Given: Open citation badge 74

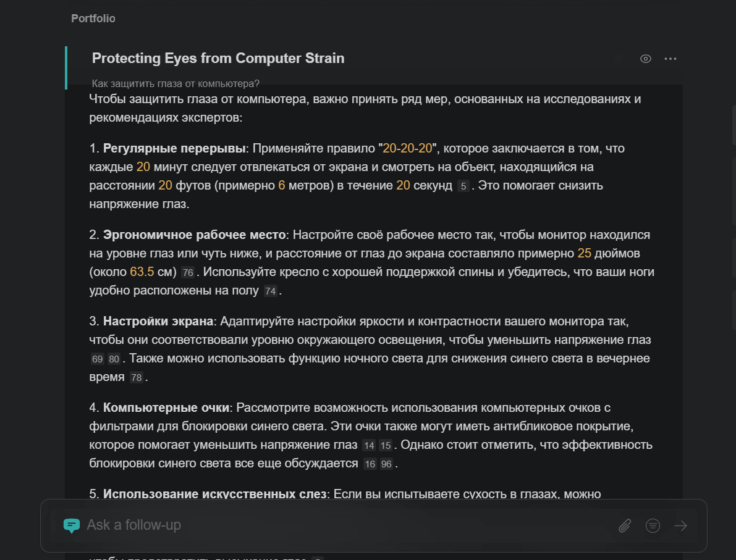Looking at the screenshot, I should pos(270,291).
